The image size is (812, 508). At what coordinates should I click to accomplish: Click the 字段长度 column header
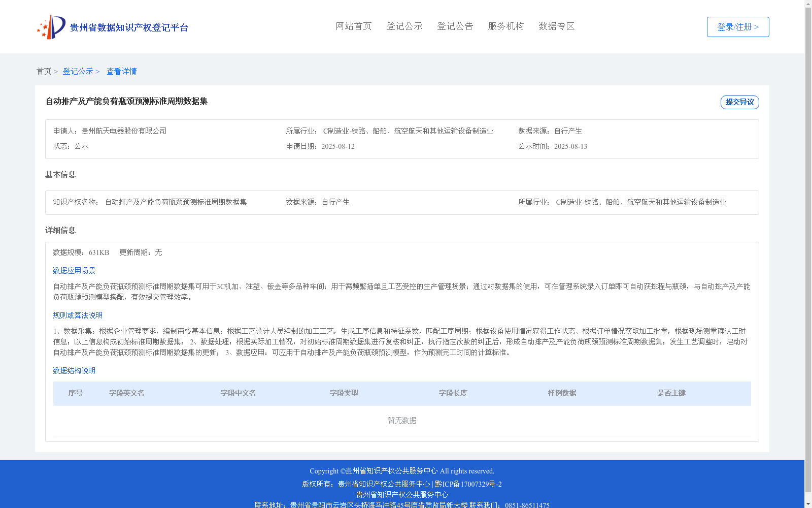click(453, 393)
